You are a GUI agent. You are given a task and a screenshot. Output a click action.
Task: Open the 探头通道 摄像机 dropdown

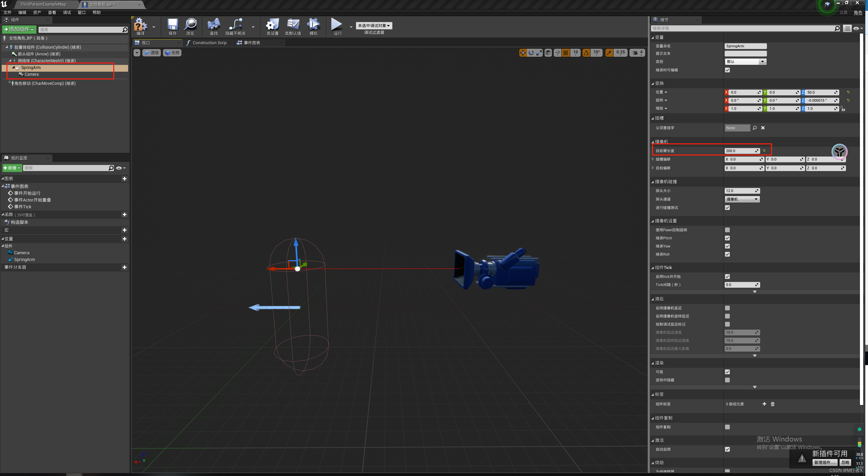click(742, 199)
